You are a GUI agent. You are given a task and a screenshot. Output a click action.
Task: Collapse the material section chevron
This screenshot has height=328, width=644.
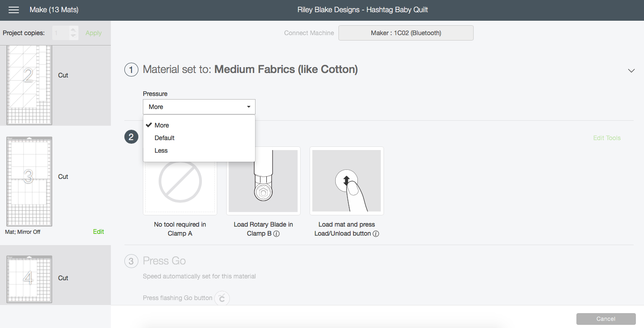click(631, 71)
